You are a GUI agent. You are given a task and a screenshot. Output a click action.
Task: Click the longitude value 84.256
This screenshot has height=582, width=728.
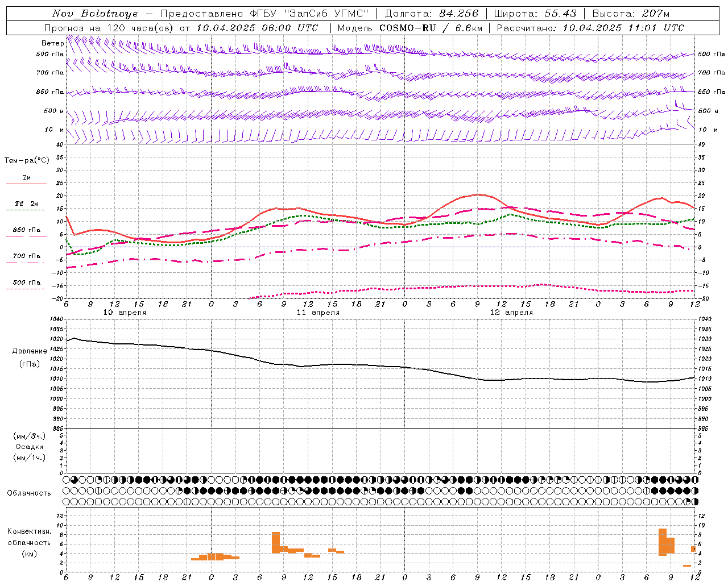[x=459, y=14]
